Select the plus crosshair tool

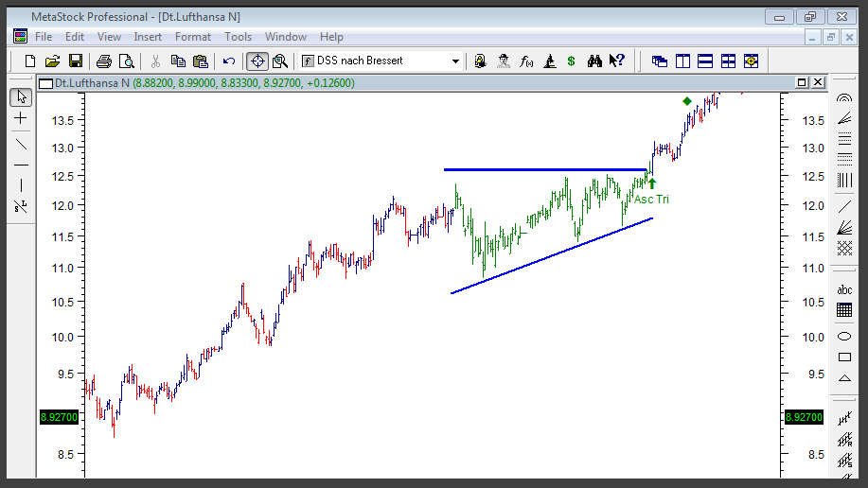coord(21,118)
